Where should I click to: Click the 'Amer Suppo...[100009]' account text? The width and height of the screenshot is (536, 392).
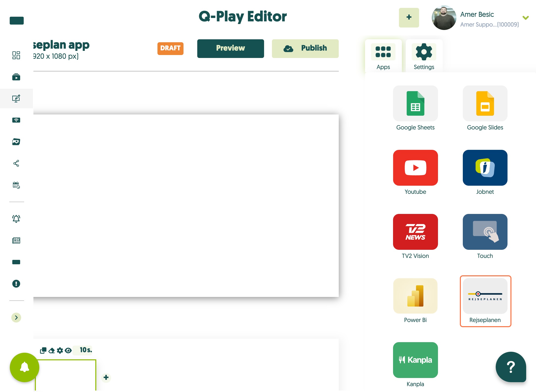(x=489, y=25)
